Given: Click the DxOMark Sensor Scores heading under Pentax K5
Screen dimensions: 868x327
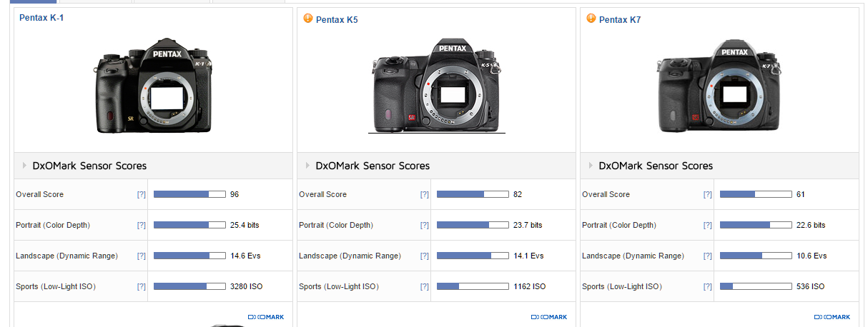Looking at the screenshot, I should click(x=373, y=166).
